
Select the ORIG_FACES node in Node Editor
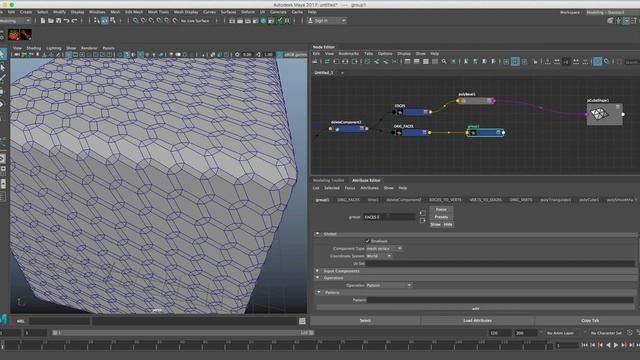click(x=411, y=132)
